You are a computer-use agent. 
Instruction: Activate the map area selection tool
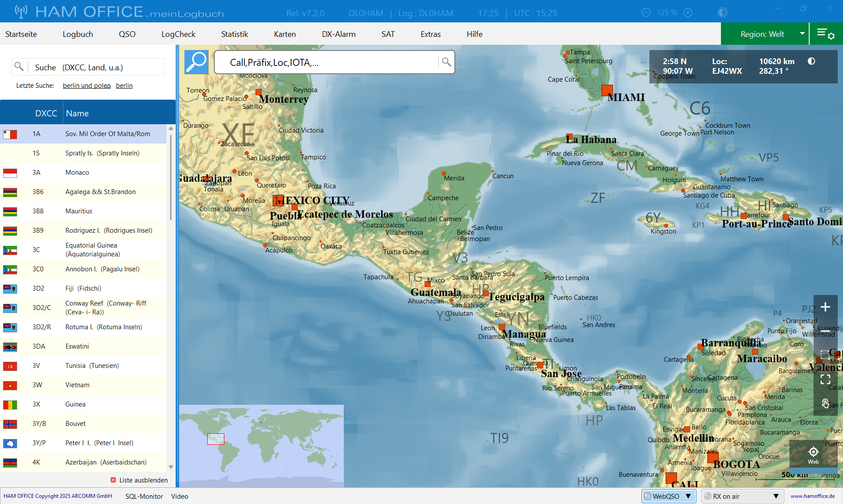tap(825, 354)
